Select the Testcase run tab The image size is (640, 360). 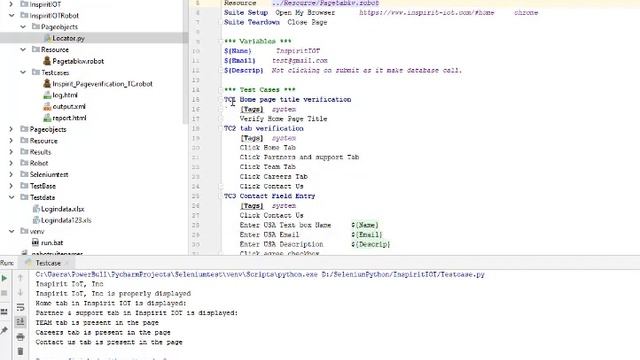click(47, 263)
